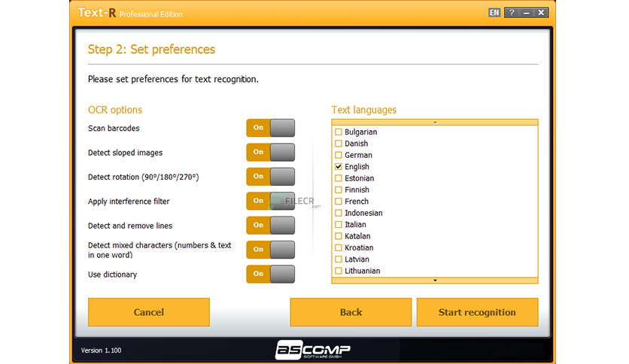Image resolution: width=629 pixels, height=364 pixels.
Task: Click the Text languages heading
Action: click(x=364, y=110)
